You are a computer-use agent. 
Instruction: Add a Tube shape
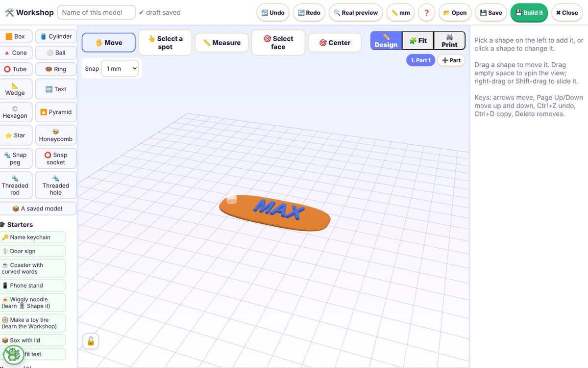[16, 69]
